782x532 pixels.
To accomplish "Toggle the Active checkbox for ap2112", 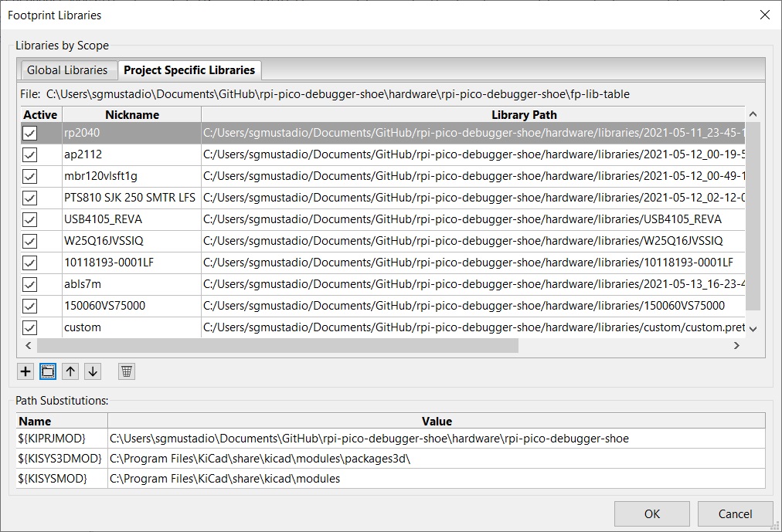I will 30,154.
